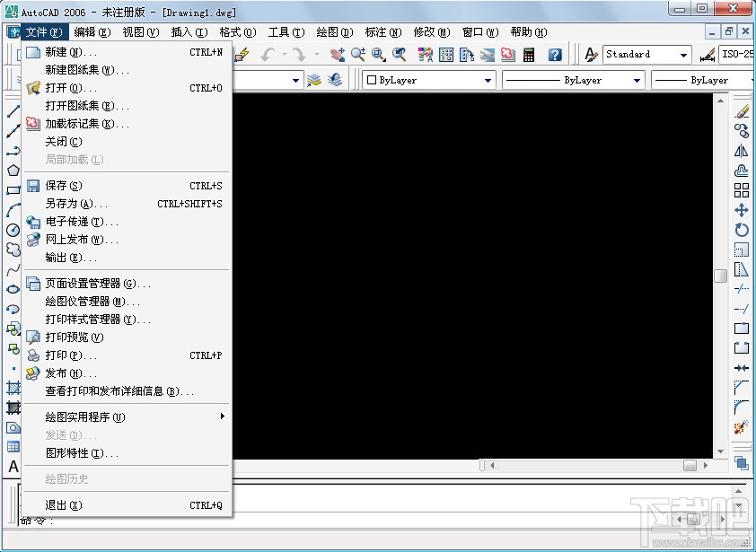Screen dimensions: 756x552
Task: Select the Polygon drawing tool
Action: (12, 170)
